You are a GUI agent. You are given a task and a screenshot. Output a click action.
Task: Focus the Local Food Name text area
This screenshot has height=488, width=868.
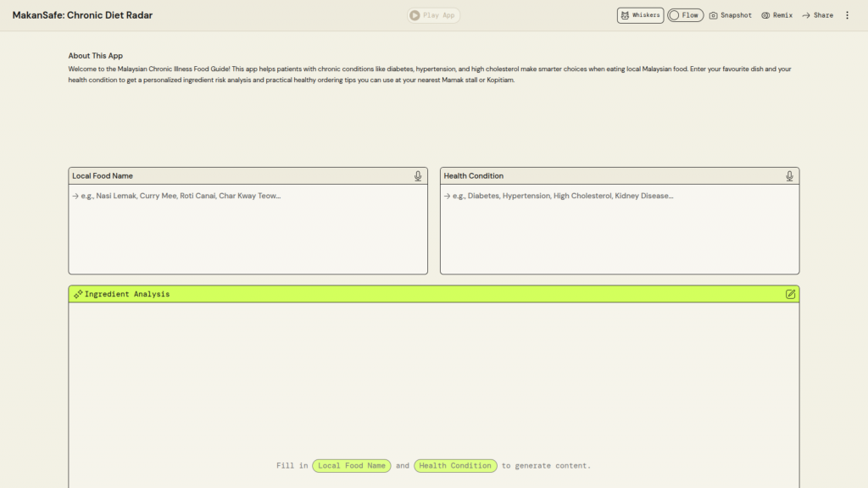tap(248, 229)
